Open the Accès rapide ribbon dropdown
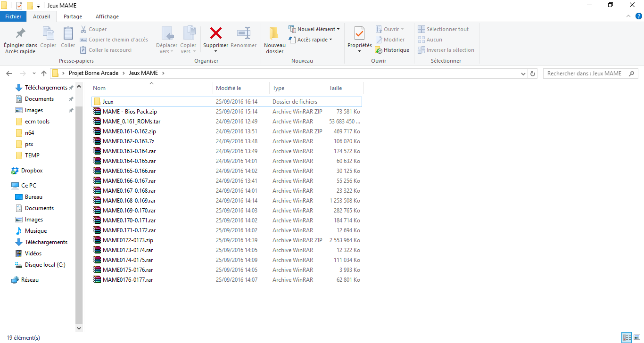Image resolution: width=644 pixels, height=343 pixels. point(311,40)
